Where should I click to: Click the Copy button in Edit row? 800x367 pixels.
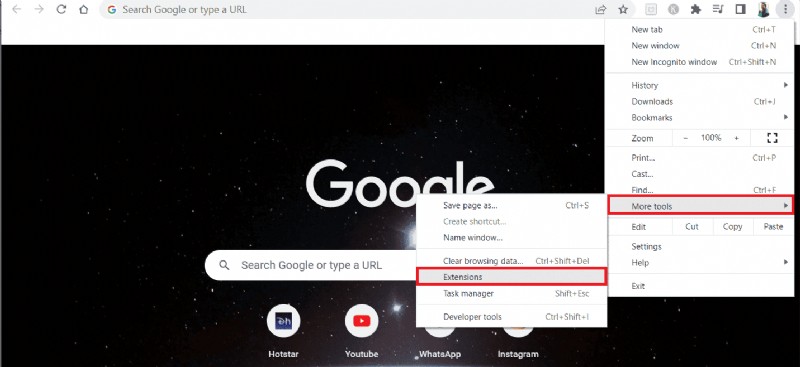[732, 227]
